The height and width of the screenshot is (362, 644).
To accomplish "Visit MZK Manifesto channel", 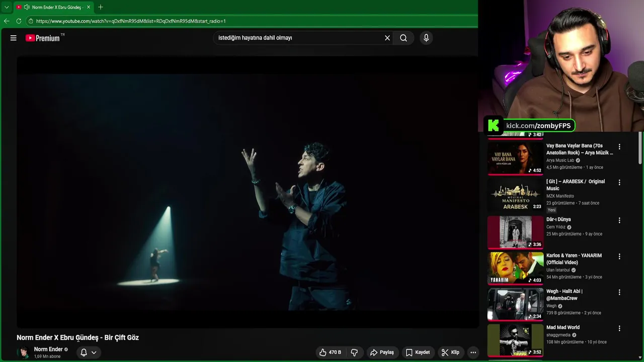I will [560, 196].
